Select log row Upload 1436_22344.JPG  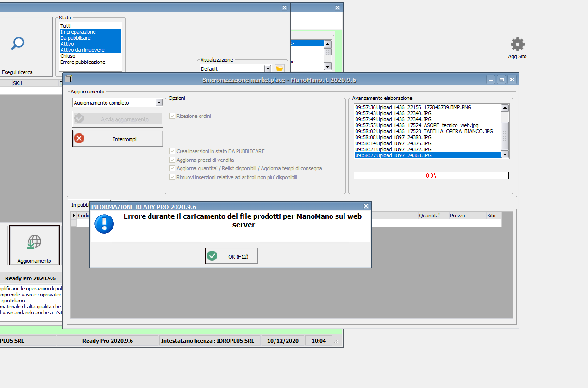pos(428,119)
